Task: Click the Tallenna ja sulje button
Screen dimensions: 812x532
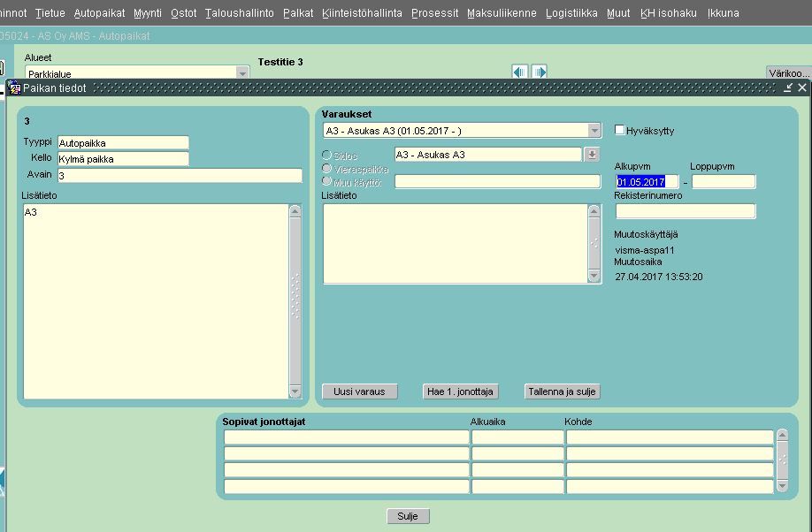Action: 562,391
